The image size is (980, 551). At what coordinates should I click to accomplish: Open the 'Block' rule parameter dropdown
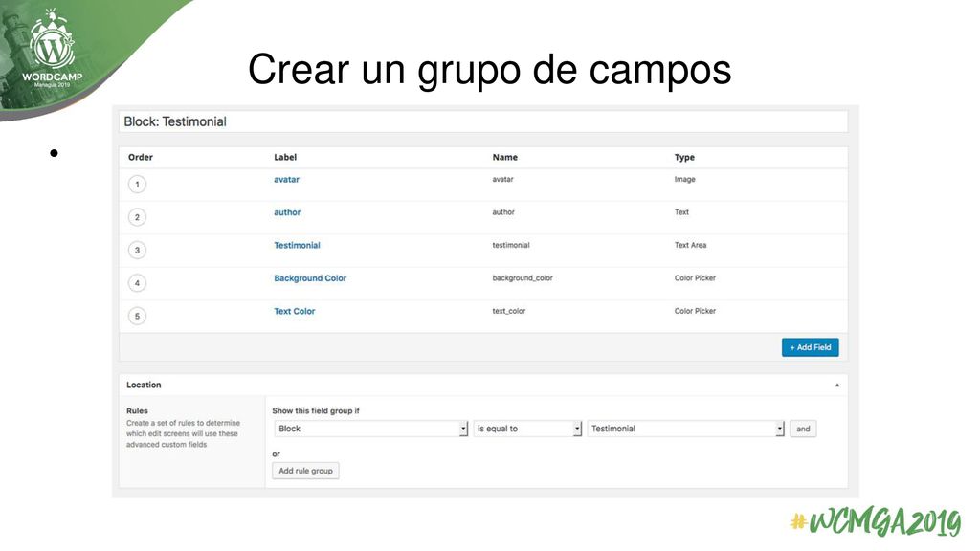pyautogui.click(x=371, y=429)
